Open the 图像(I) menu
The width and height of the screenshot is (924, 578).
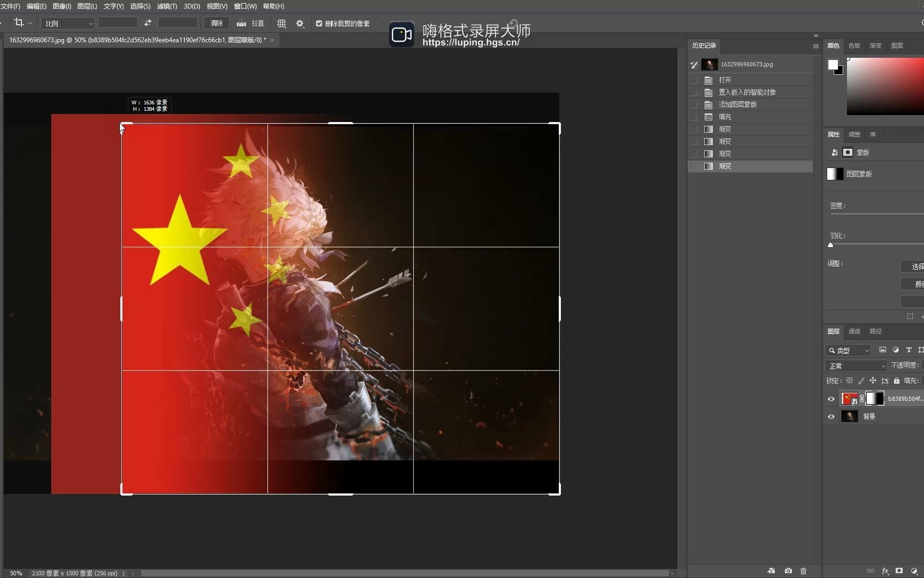61,6
